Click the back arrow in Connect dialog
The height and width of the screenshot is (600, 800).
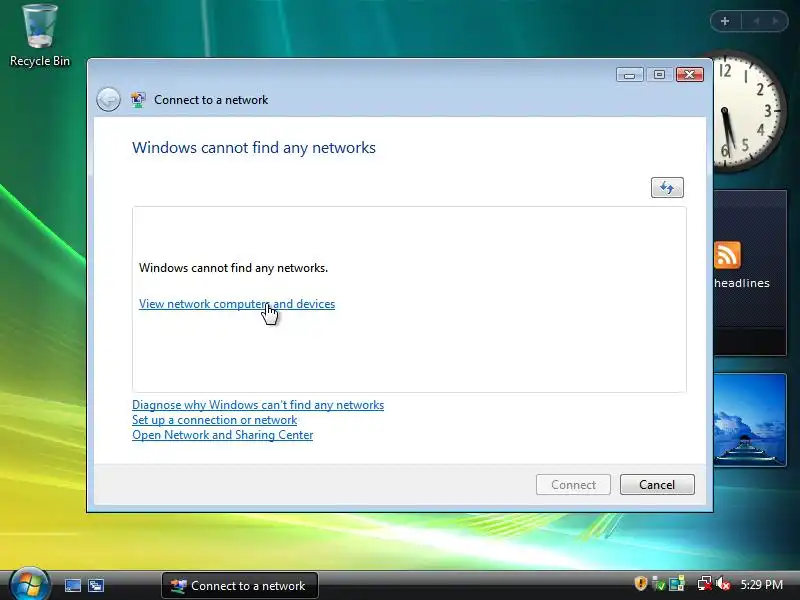point(108,99)
